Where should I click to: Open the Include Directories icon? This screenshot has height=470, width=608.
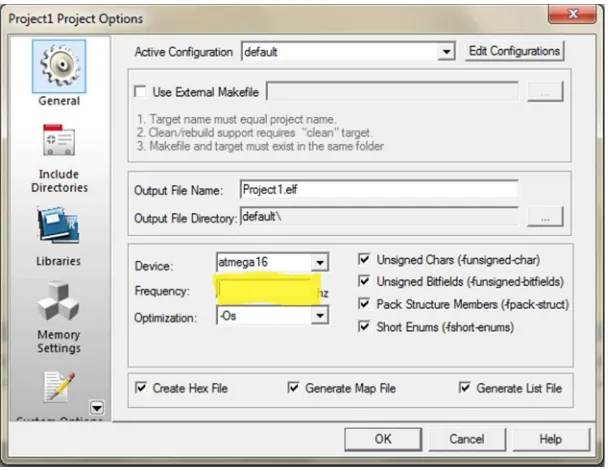tap(59, 140)
